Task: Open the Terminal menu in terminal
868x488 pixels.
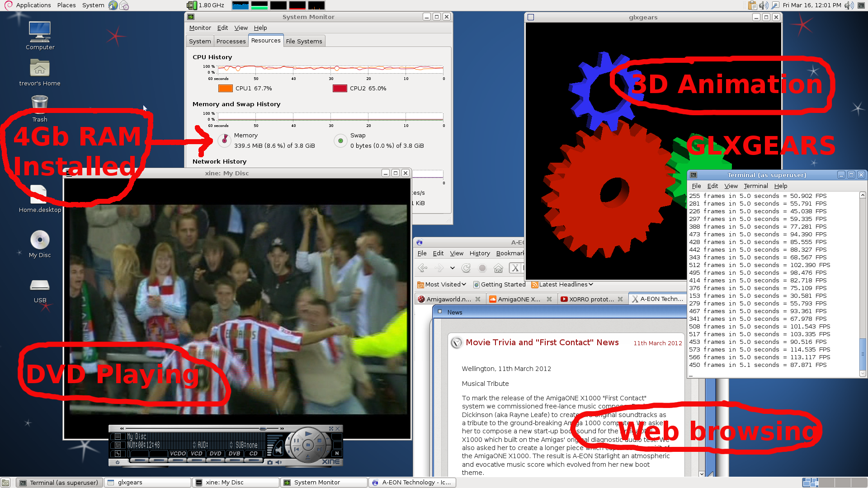Action: (x=755, y=186)
